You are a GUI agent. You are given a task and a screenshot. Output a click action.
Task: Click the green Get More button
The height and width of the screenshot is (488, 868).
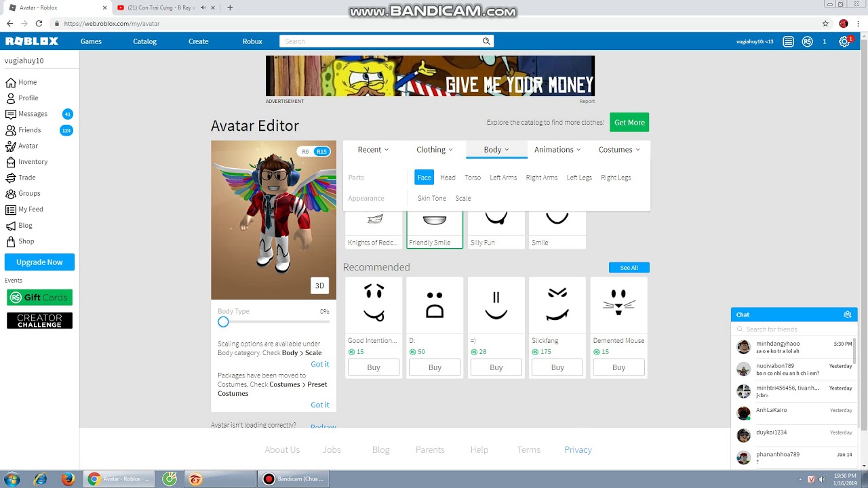(x=629, y=123)
